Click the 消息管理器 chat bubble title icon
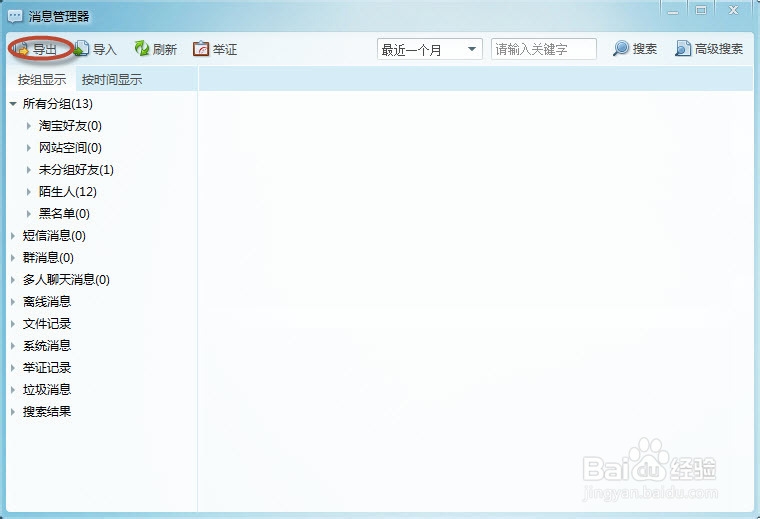The image size is (760, 519). click(x=15, y=16)
